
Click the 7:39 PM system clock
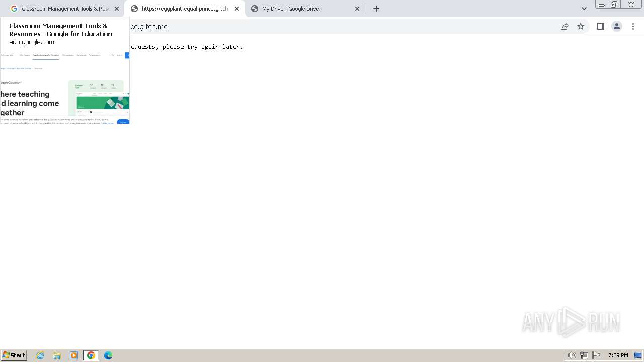(x=618, y=355)
